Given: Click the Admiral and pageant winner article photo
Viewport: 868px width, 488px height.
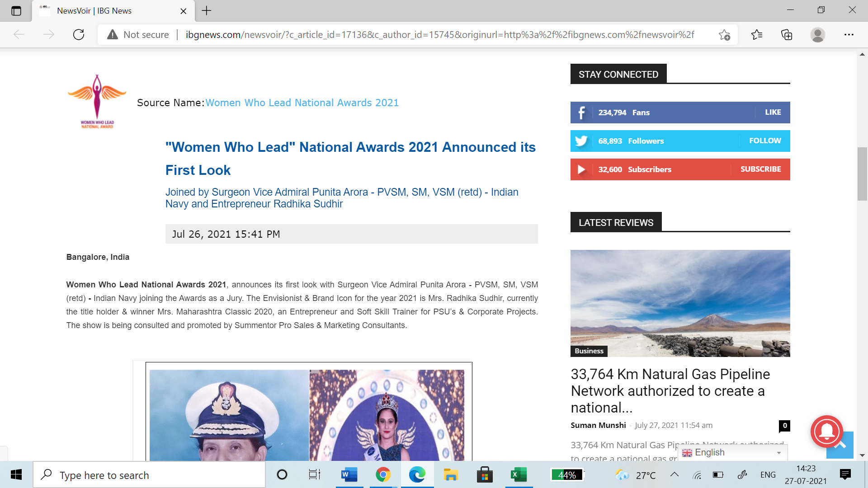Looking at the screenshot, I should 309,412.
